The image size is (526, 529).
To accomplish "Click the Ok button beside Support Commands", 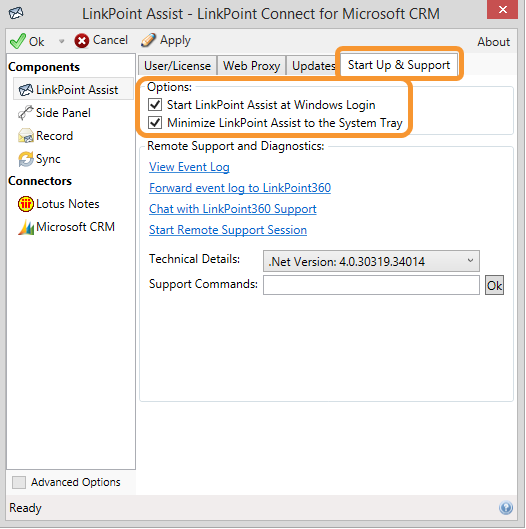I will pyautogui.click(x=494, y=285).
